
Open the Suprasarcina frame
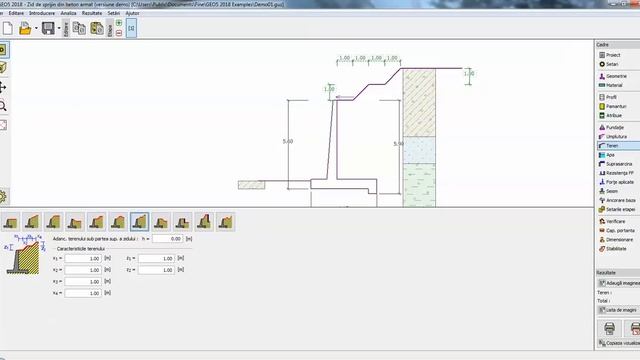pyautogui.click(x=618, y=164)
